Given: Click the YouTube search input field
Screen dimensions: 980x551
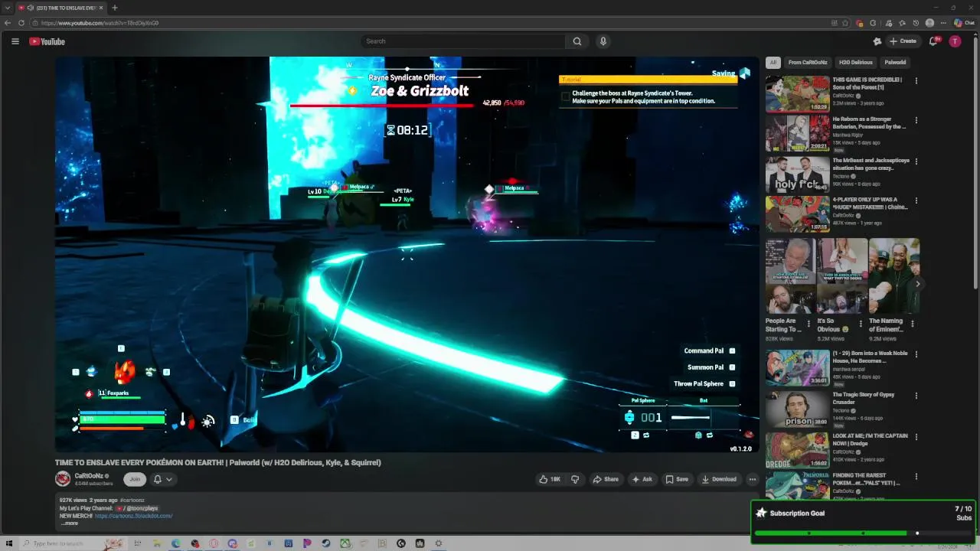Looking at the screenshot, I should 463,41.
